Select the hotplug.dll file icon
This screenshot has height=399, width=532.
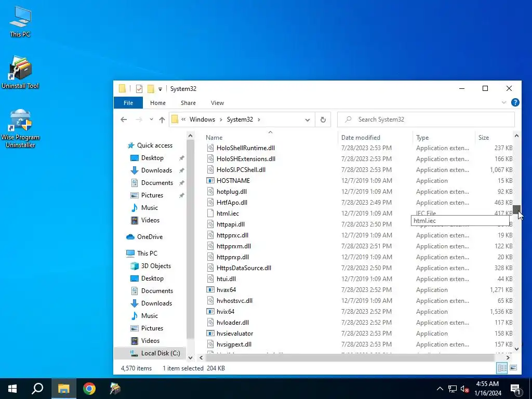pos(210,191)
